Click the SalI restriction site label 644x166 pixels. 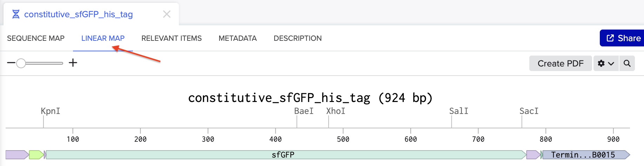pos(458,111)
